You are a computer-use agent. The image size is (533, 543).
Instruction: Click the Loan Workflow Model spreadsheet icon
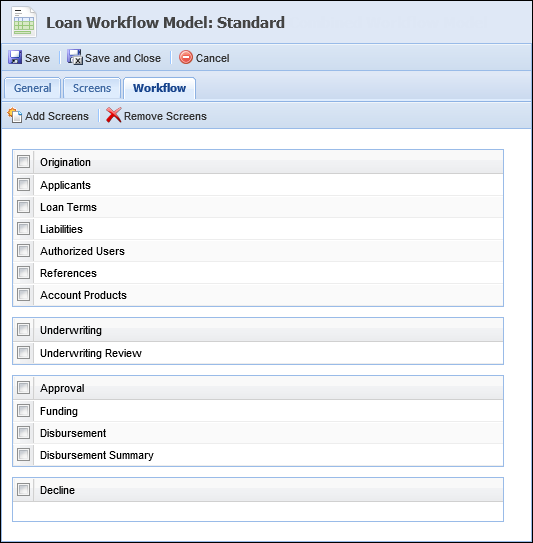pos(24,23)
